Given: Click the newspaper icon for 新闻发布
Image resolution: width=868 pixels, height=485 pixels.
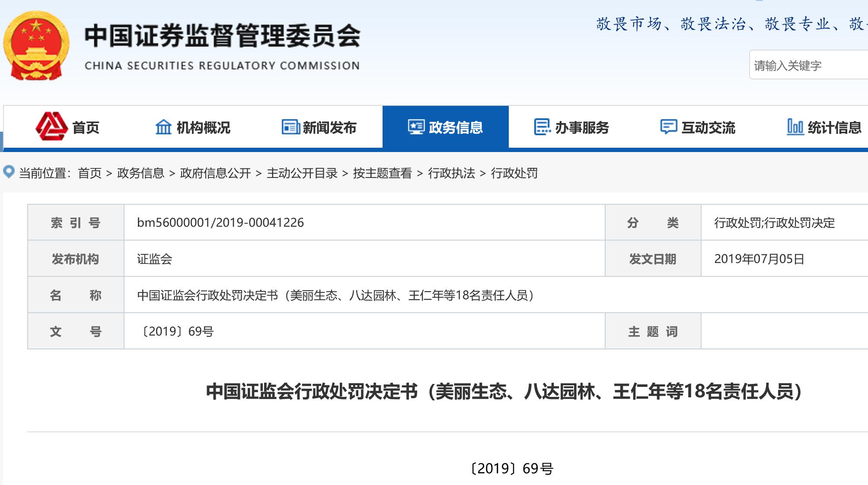Looking at the screenshot, I should click(x=290, y=127).
